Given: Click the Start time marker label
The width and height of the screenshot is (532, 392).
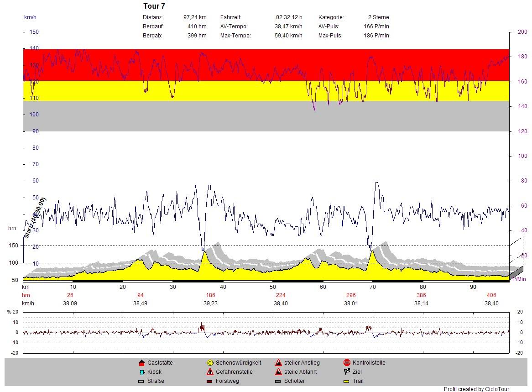Looking at the screenshot, I should [x=34, y=218].
